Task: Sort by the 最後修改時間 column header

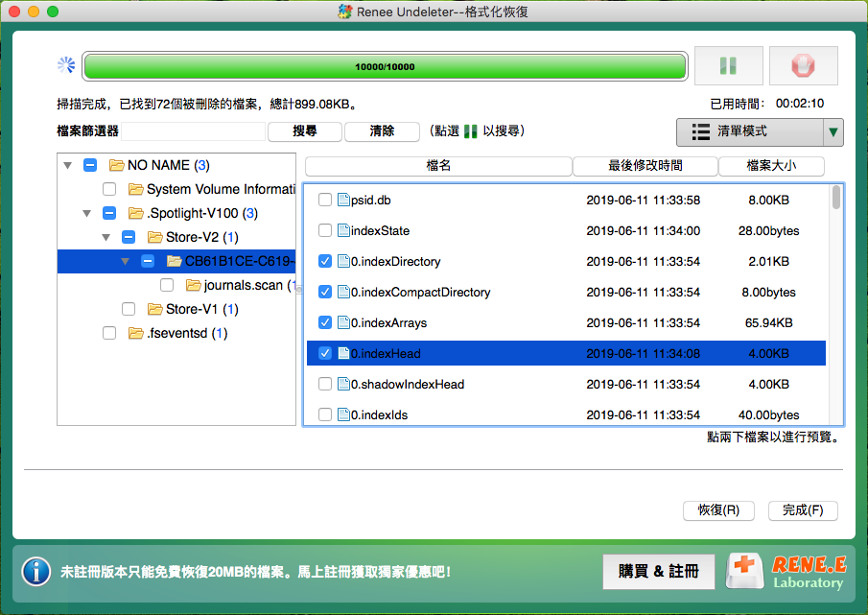Action: 645,166
